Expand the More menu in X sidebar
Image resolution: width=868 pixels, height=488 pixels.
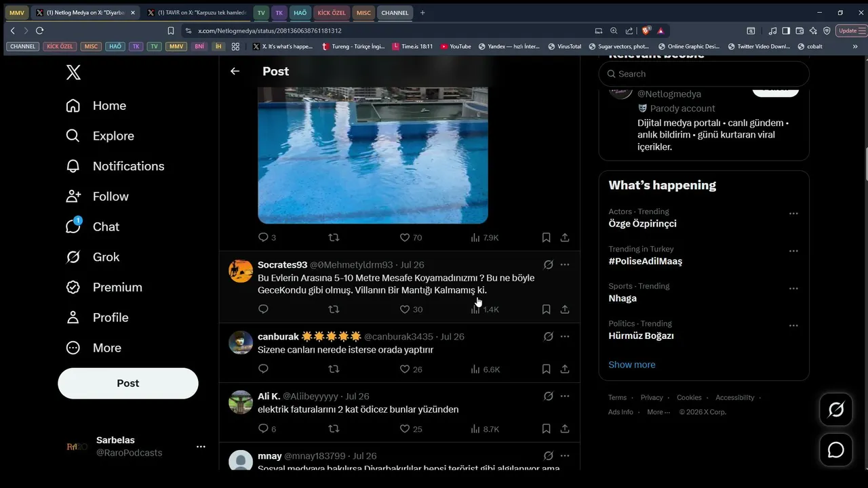click(94, 348)
